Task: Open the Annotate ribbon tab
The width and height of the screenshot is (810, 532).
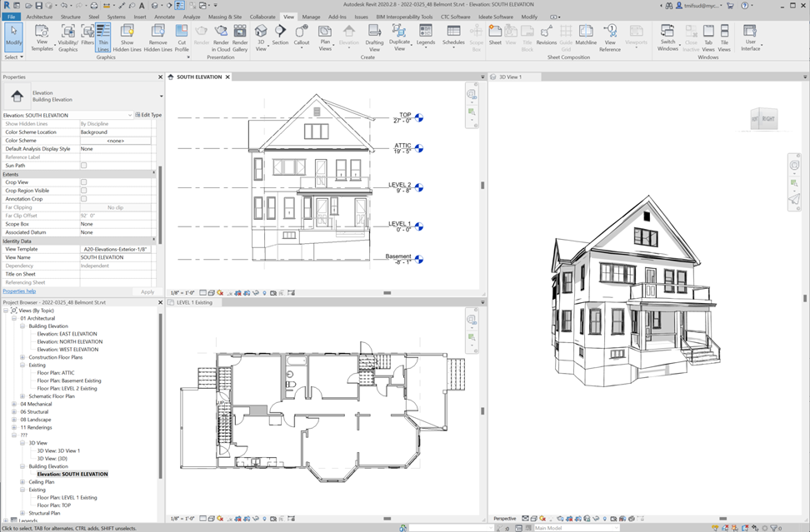Action: click(x=165, y=17)
